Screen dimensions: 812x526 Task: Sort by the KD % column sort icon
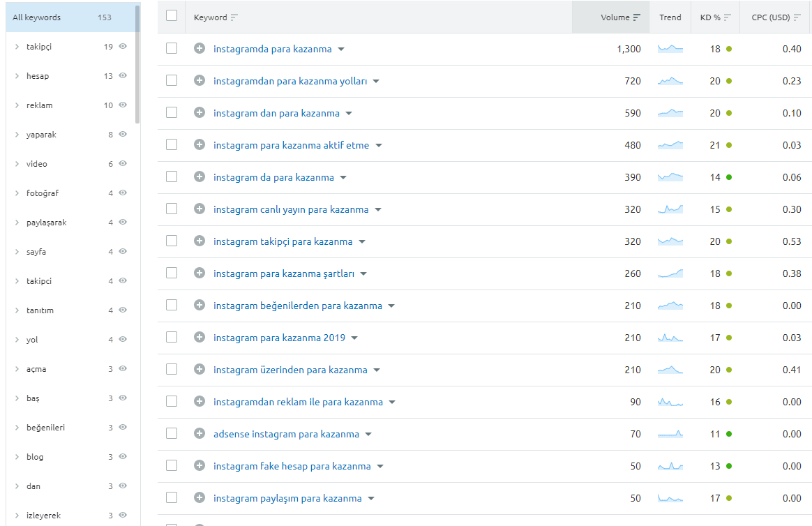(x=727, y=17)
